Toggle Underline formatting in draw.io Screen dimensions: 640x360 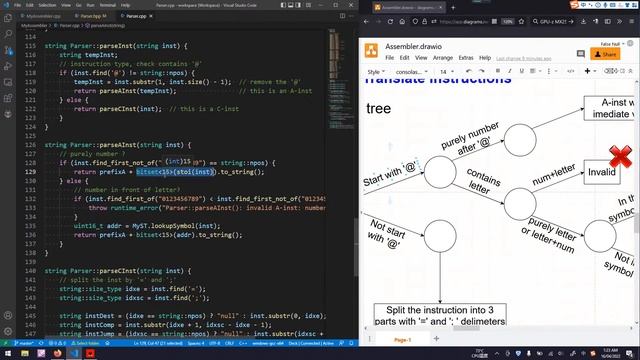(521, 71)
